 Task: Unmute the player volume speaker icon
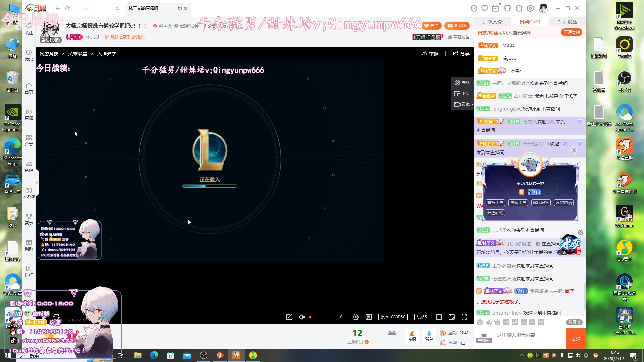click(x=302, y=317)
